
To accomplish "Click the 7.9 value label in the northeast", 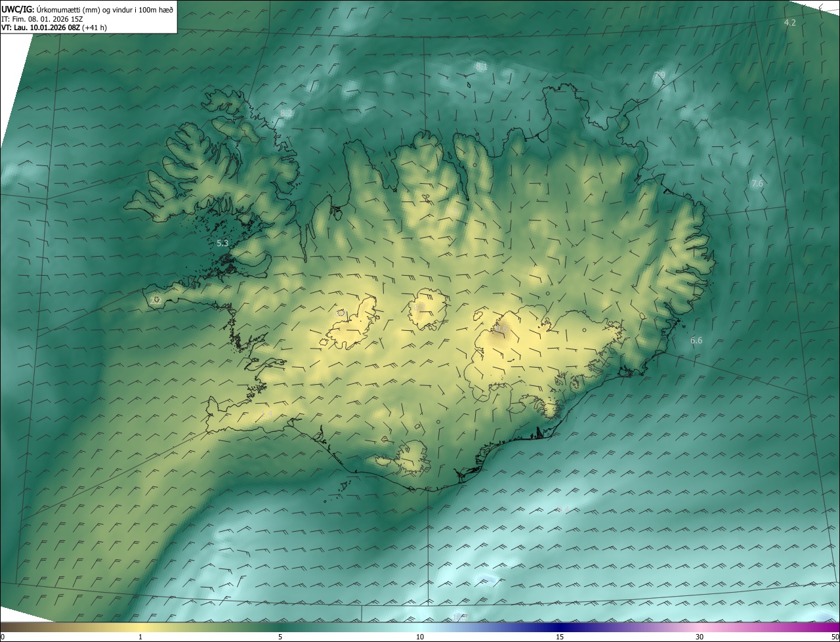I will coord(660,75).
